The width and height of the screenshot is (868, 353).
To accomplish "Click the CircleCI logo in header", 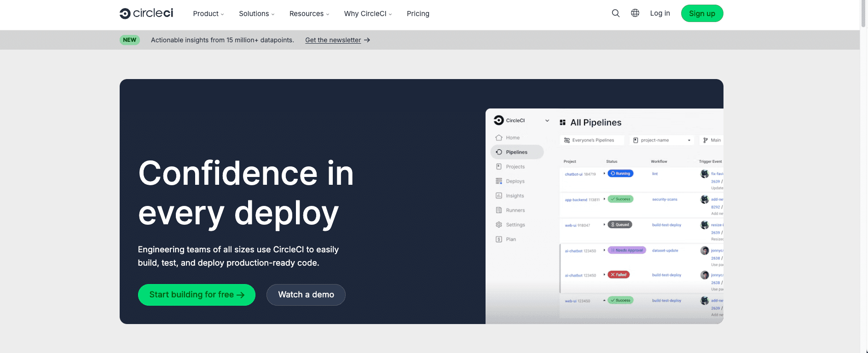I will 146,13.
